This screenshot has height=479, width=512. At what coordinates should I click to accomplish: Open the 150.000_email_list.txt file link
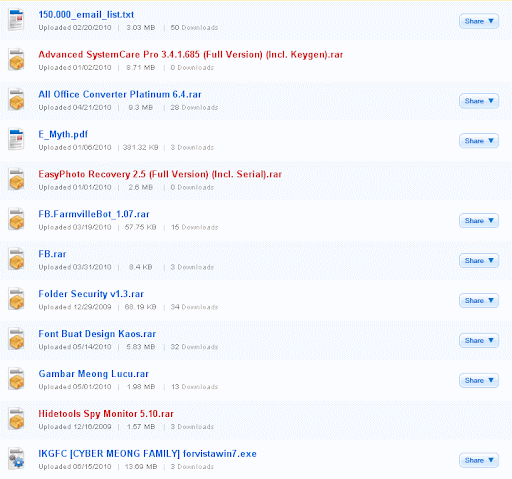86,15
